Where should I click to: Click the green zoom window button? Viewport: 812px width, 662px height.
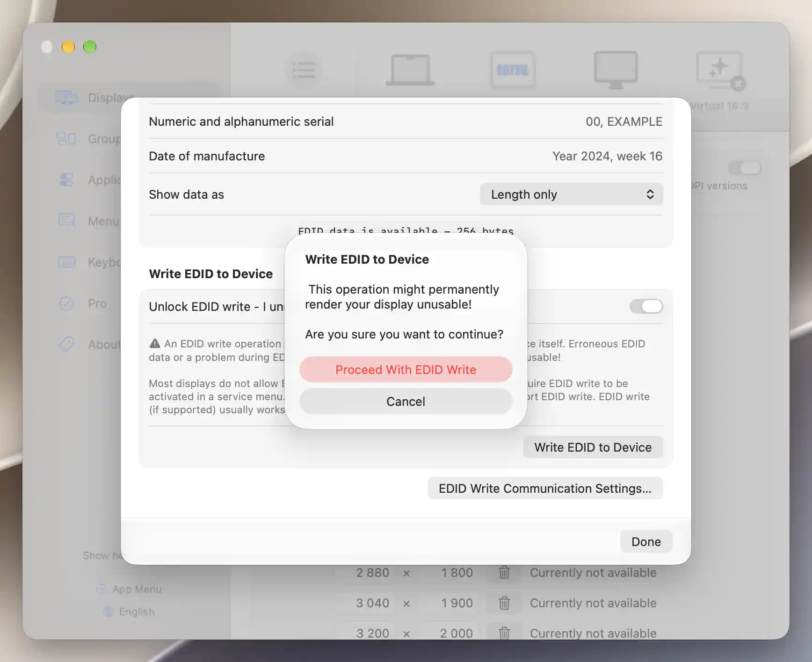[90, 47]
